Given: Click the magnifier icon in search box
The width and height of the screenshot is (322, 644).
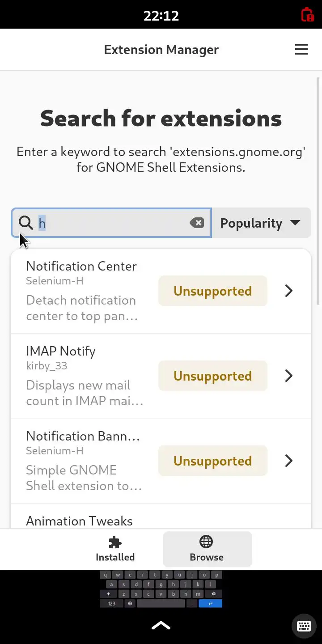Looking at the screenshot, I should (x=26, y=223).
